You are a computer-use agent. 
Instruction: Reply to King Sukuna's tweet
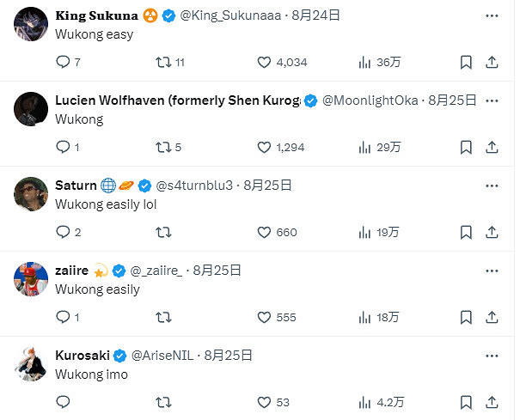[63, 62]
